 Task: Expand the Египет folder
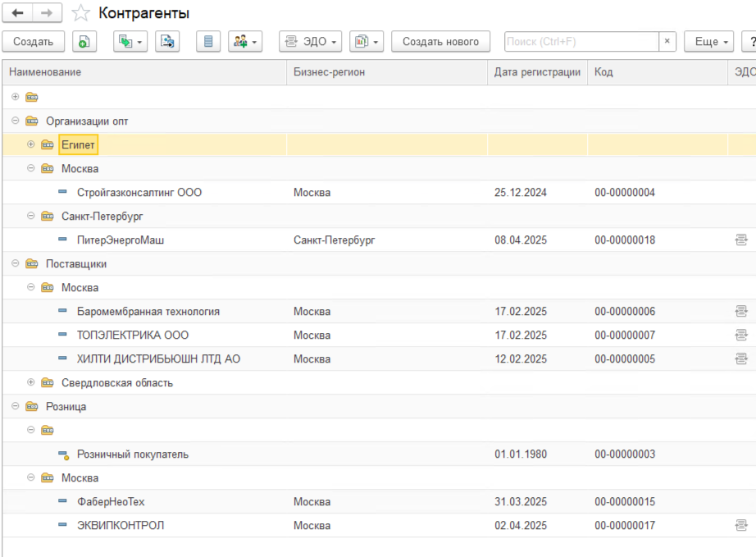[31, 144]
